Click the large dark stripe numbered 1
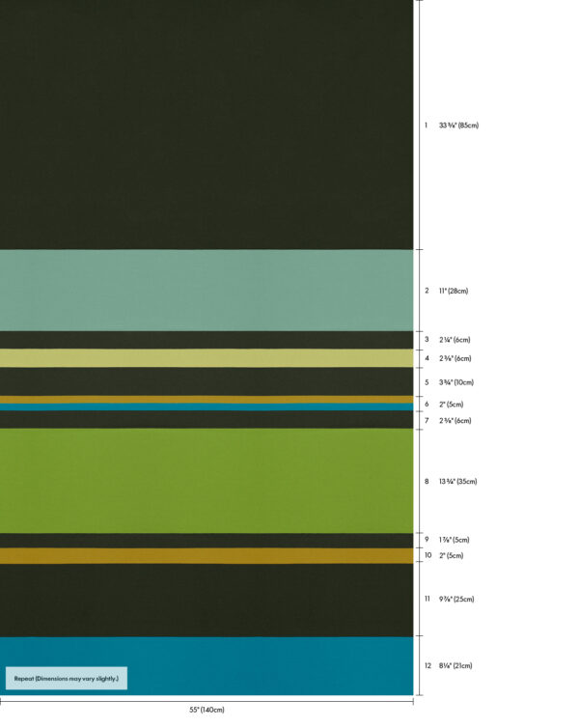This screenshot has height=728, width=579. (207, 126)
